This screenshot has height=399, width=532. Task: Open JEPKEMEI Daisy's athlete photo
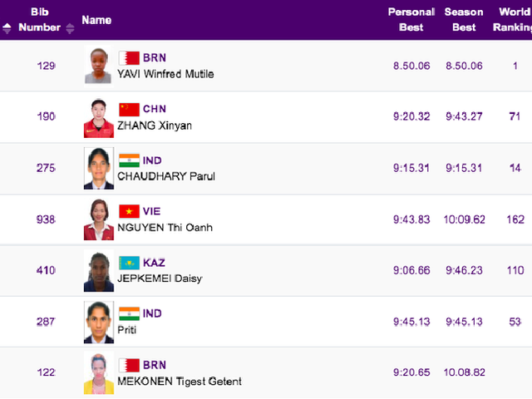pos(98,271)
